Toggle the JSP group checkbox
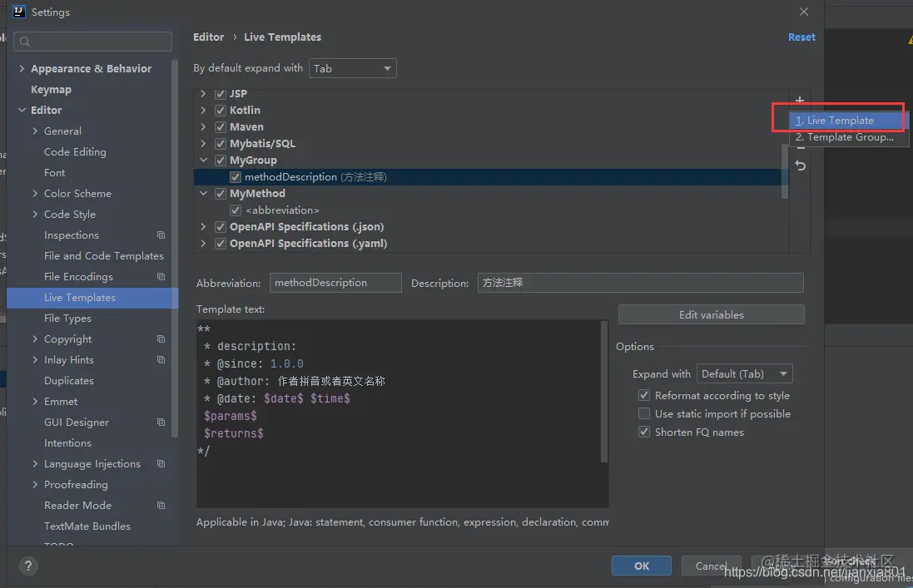The width and height of the screenshot is (913, 588). [x=220, y=94]
